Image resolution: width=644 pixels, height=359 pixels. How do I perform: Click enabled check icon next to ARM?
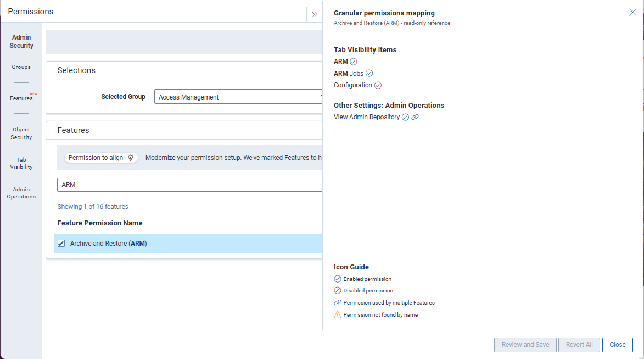353,62
